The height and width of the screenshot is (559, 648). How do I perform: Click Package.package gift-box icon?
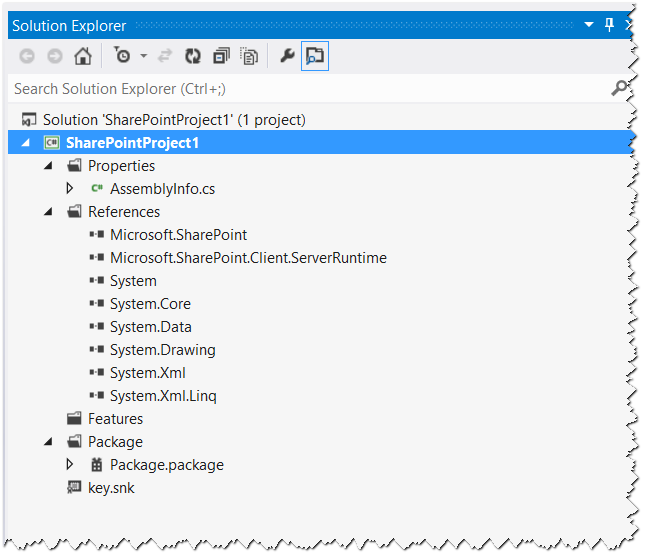pos(97,465)
